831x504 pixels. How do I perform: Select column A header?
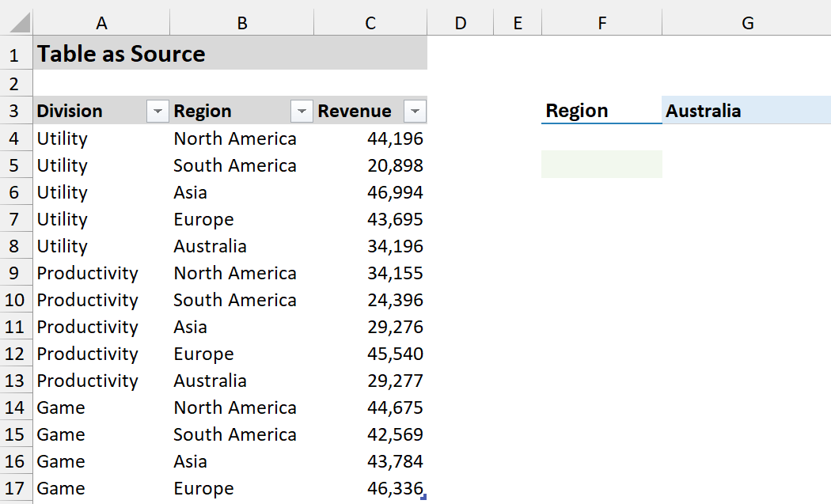(101, 24)
